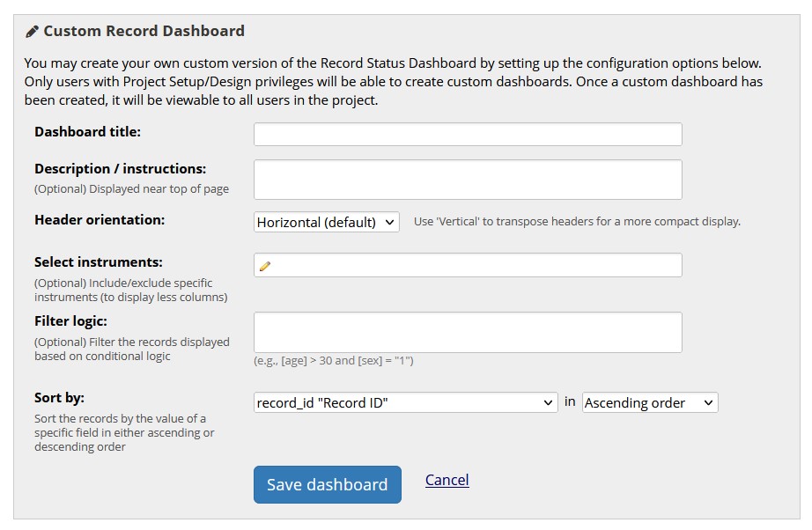Click the 'Vertical' transpose headers hint text
This screenshot has width=812, height=530.
[577, 222]
